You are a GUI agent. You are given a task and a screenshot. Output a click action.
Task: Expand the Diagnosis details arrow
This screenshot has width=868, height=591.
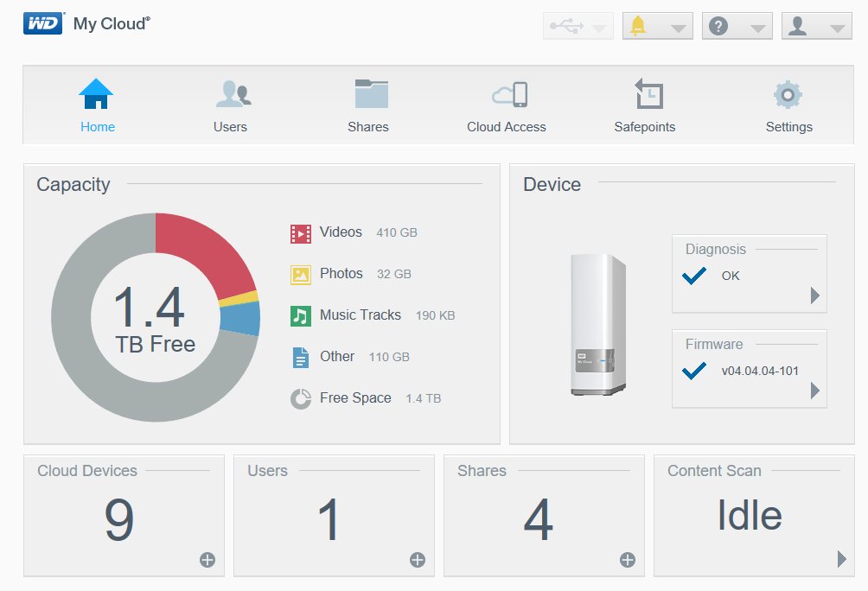point(814,295)
